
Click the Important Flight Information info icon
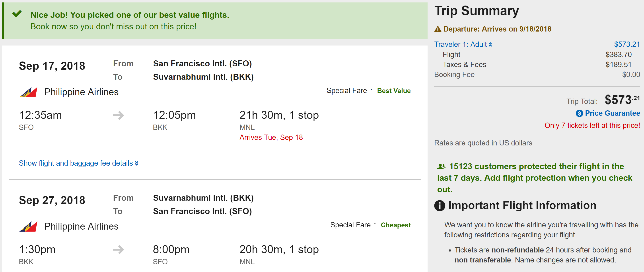pos(440,206)
